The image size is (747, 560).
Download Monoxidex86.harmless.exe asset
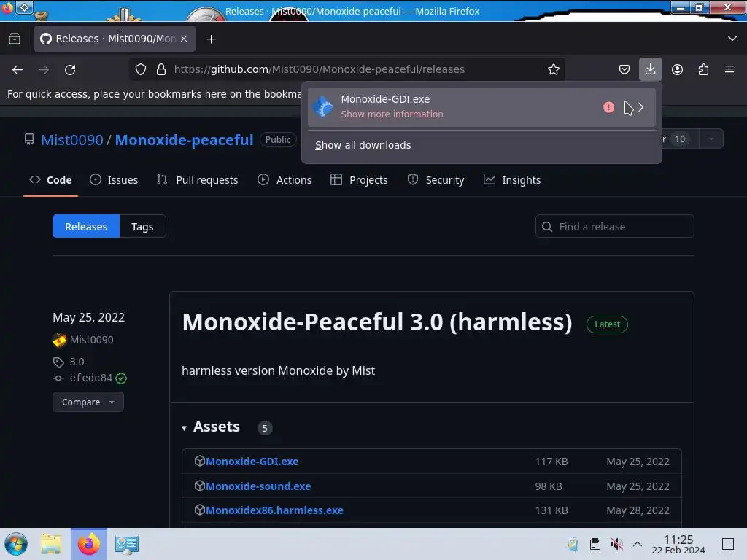[x=274, y=510]
